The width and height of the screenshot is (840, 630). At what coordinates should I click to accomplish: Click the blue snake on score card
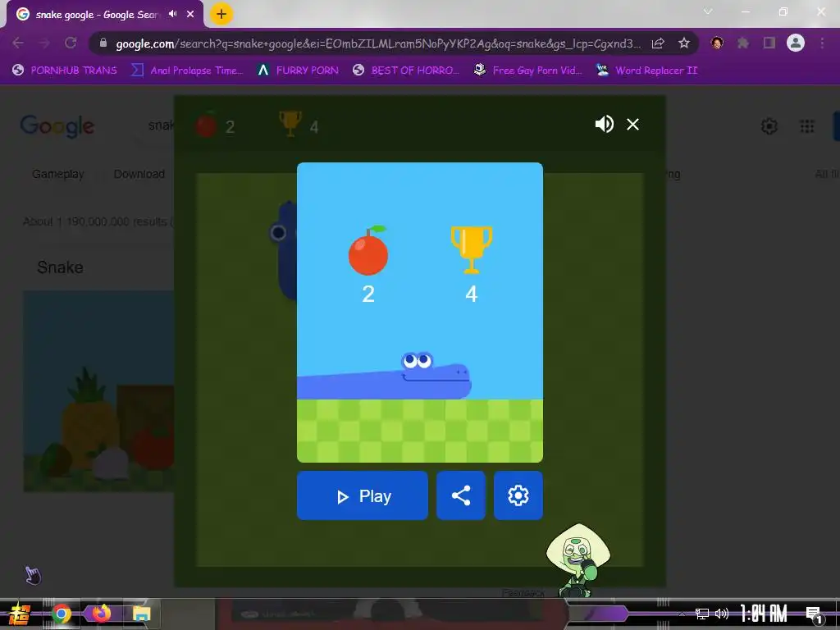[384, 377]
